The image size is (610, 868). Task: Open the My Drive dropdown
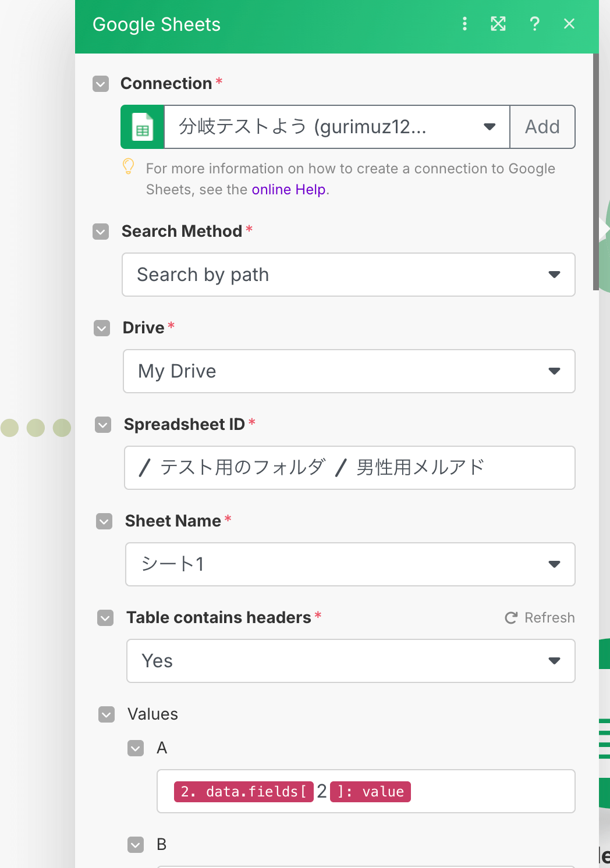[349, 371]
